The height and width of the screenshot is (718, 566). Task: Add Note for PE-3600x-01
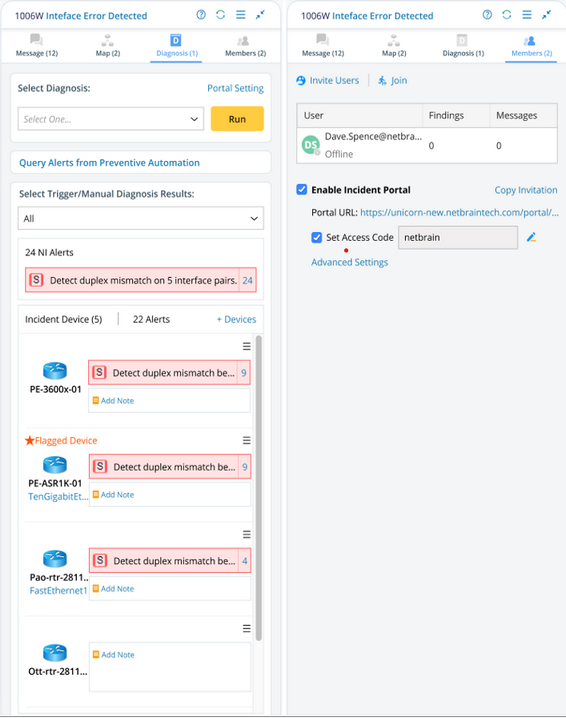pos(114,401)
